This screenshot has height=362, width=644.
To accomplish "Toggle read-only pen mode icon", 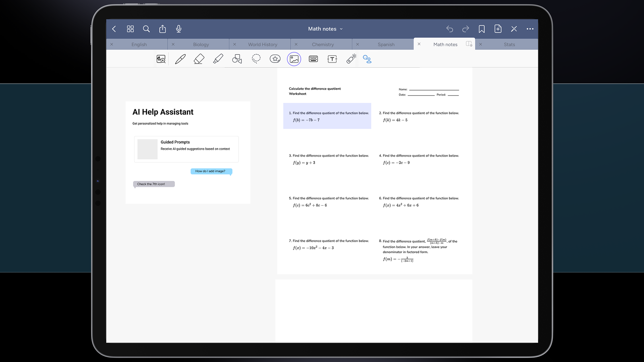I will coord(514,29).
